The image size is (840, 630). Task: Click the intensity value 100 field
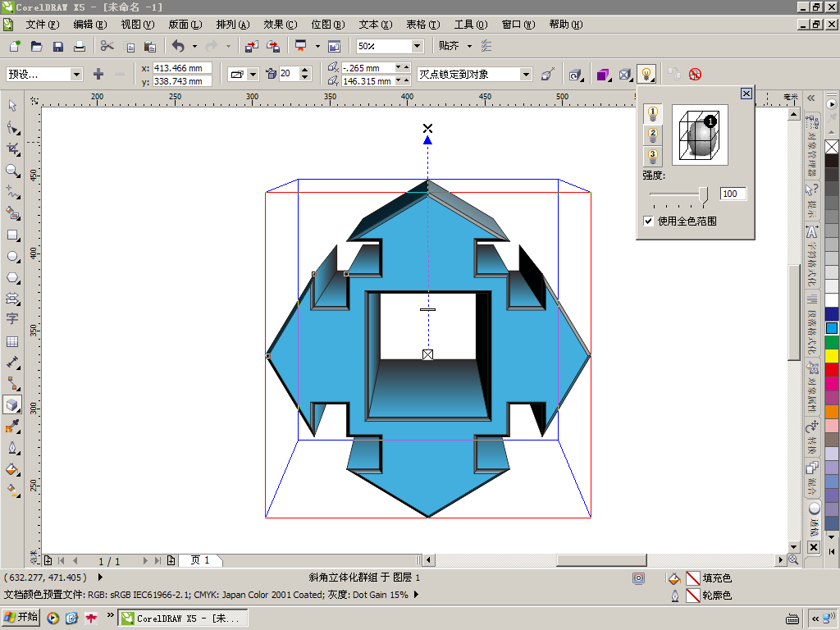click(x=733, y=194)
